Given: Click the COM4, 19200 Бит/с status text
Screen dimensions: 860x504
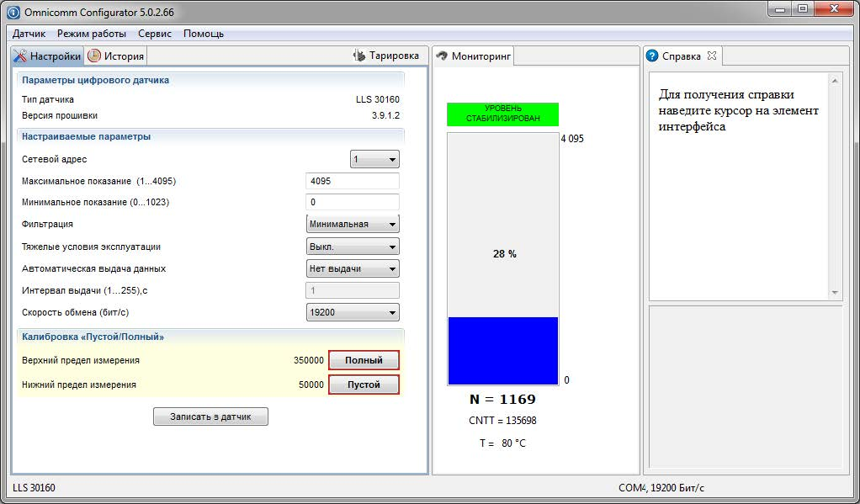Looking at the screenshot, I should point(661,487).
